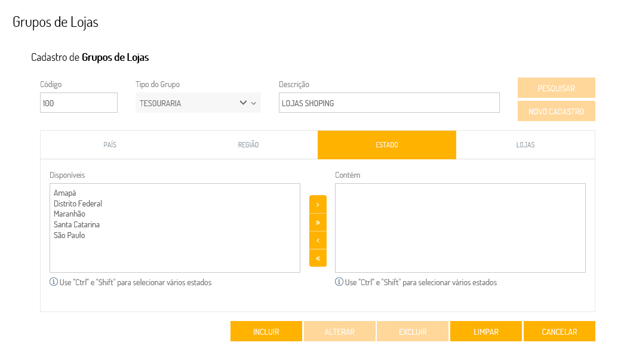This screenshot has height=364, width=624.
Task: Remove all states from Contém list
Action: pos(318,258)
